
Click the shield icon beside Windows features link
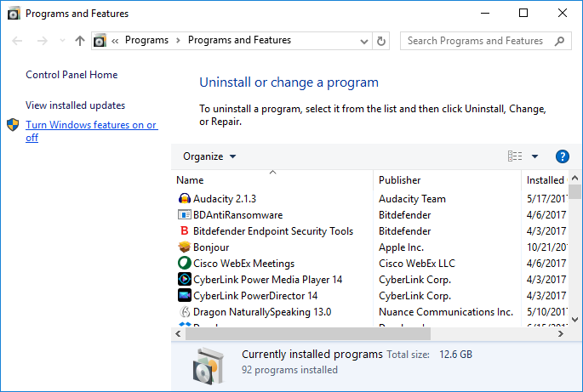pyautogui.click(x=13, y=125)
